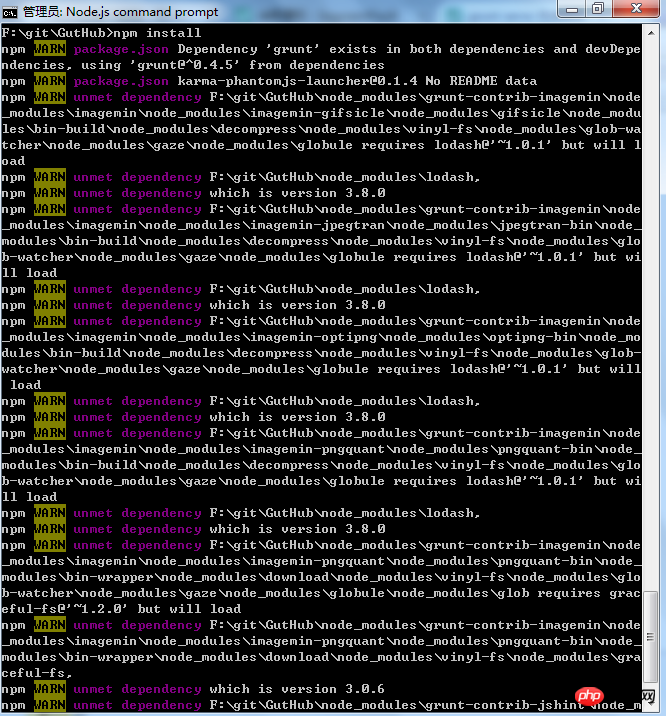The height and width of the screenshot is (716, 666).
Task: Click the vertical scrollbar thumb
Action: (x=650, y=637)
